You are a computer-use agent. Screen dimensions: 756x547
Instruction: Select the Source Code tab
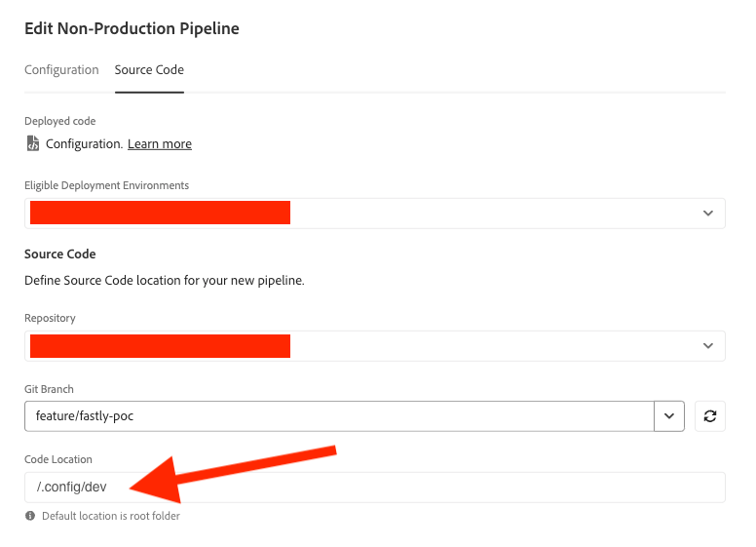(149, 70)
